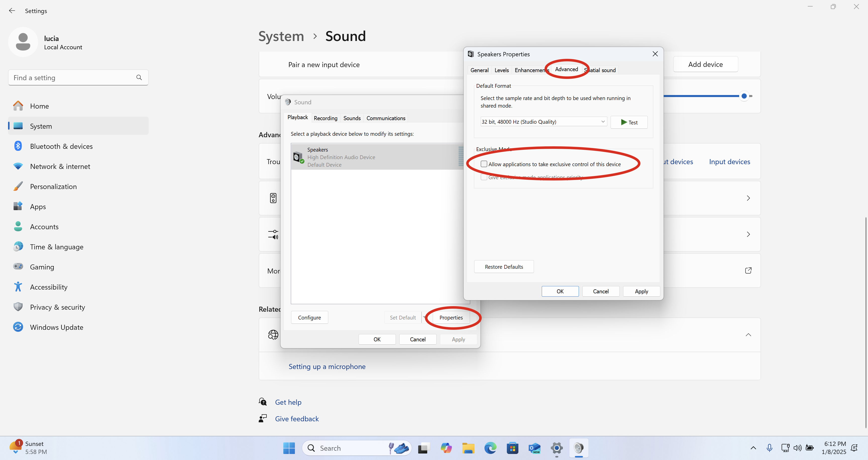The image size is (868, 460).
Task: Switch to the Levels tab
Action: pos(501,70)
